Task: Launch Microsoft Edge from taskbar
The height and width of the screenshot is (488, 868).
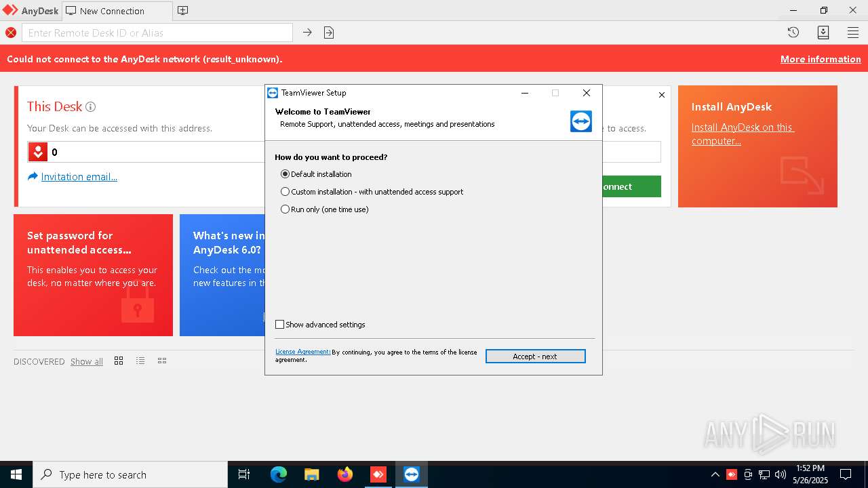Action: pyautogui.click(x=279, y=474)
